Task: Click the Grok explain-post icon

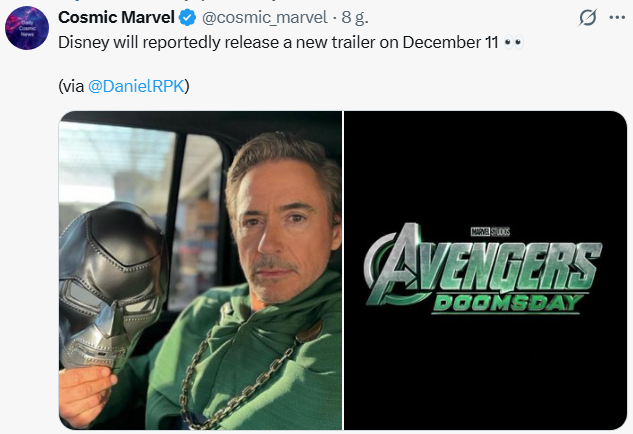Action: coord(589,18)
